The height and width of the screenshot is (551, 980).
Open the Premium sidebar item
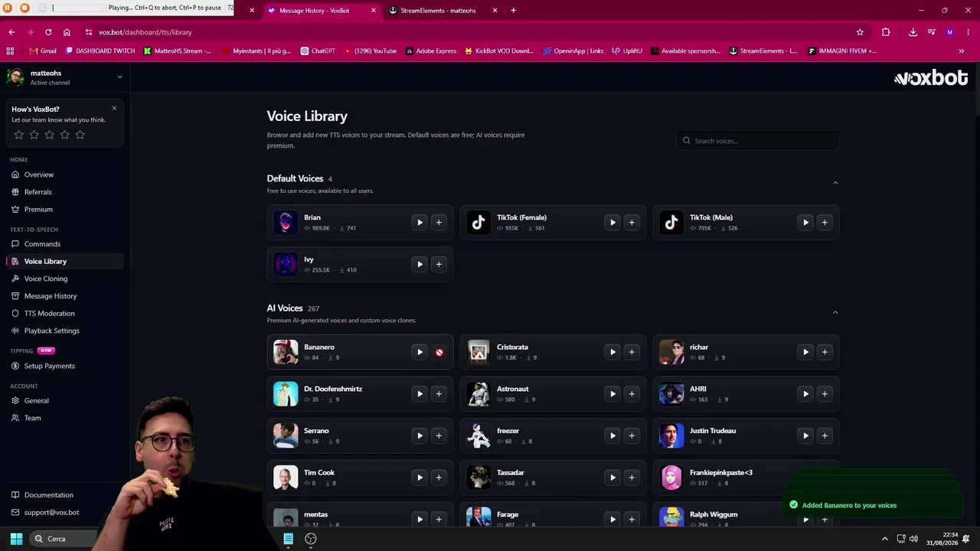click(x=64, y=210)
